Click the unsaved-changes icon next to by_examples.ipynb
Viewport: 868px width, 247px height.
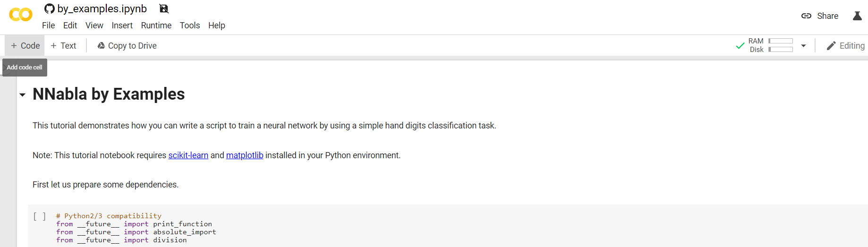(164, 9)
